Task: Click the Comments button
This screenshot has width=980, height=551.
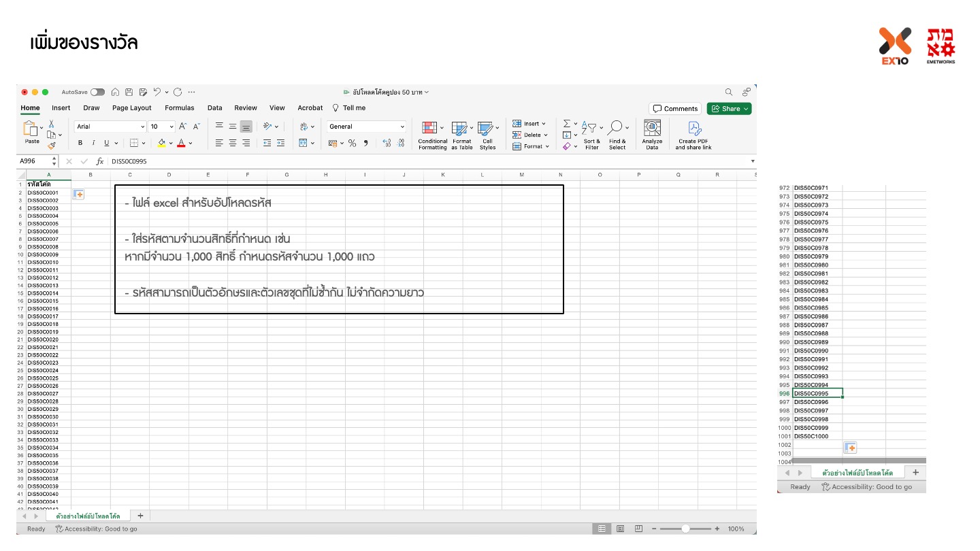Action: click(x=675, y=109)
